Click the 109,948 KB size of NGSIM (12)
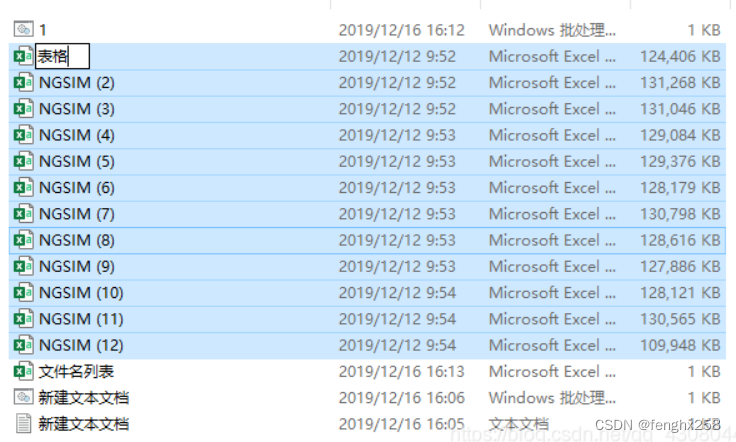The height and width of the screenshot is (442, 736). pos(680,345)
